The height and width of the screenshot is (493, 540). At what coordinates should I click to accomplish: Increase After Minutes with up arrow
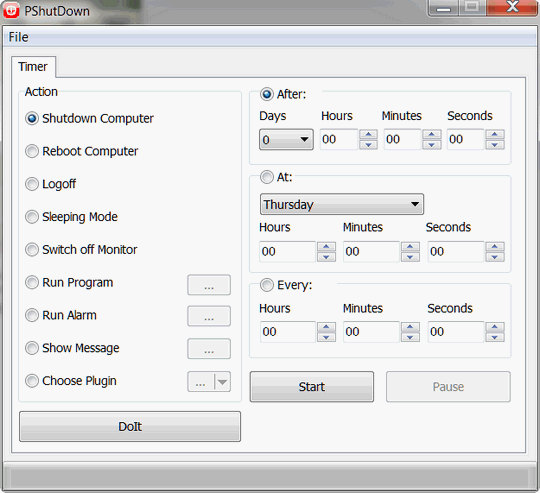pyautogui.click(x=432, y=134)
